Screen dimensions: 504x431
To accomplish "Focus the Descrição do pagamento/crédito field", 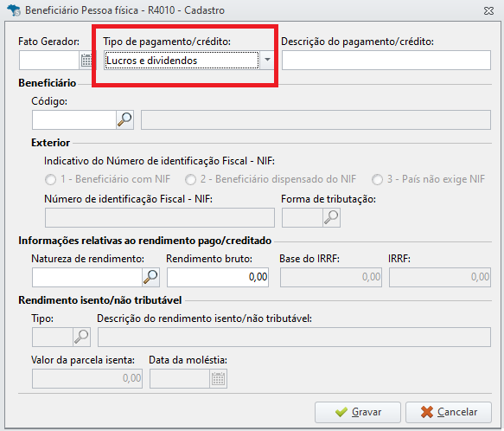I will coord(386,60).
